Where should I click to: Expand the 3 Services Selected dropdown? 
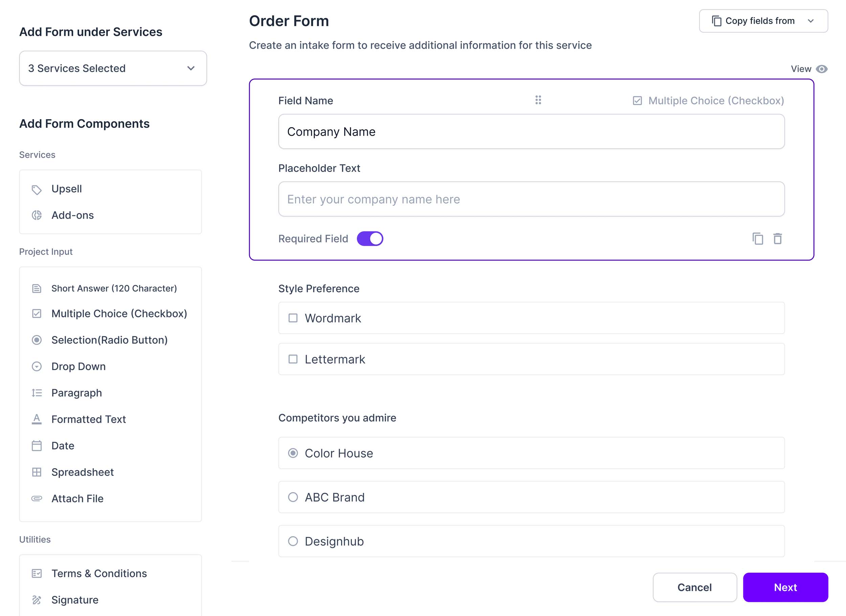point(113,68)
